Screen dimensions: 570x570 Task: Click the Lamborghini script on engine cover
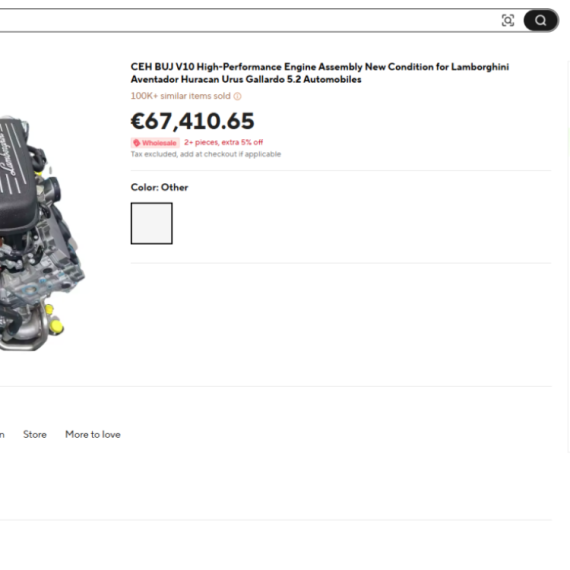click(x=8, y=156)
